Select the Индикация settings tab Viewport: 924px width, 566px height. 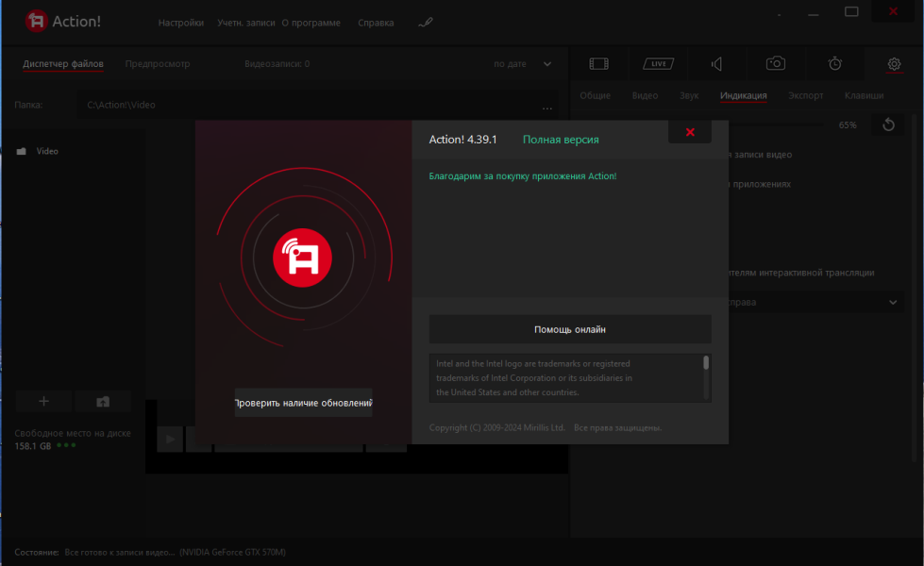pos(743,95)
